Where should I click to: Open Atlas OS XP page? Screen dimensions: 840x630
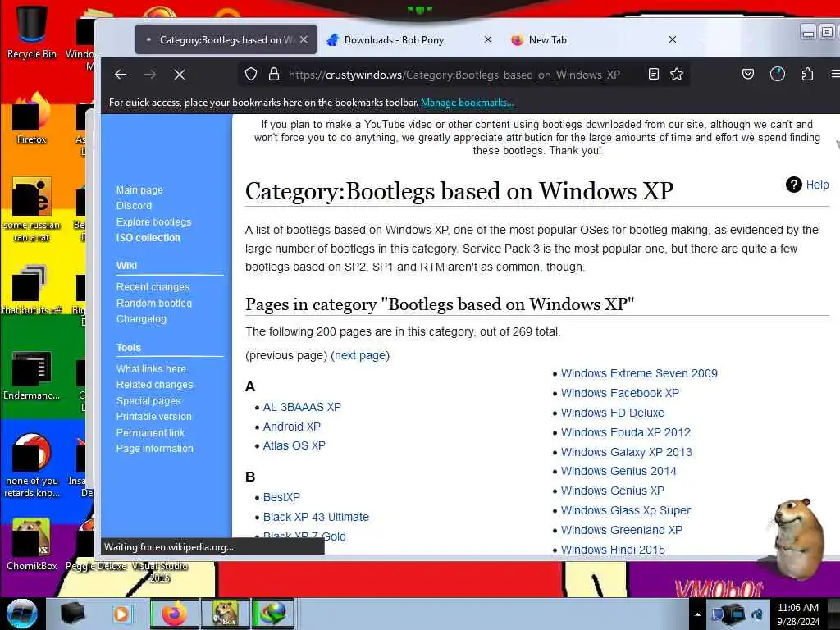tap(294, 445)
